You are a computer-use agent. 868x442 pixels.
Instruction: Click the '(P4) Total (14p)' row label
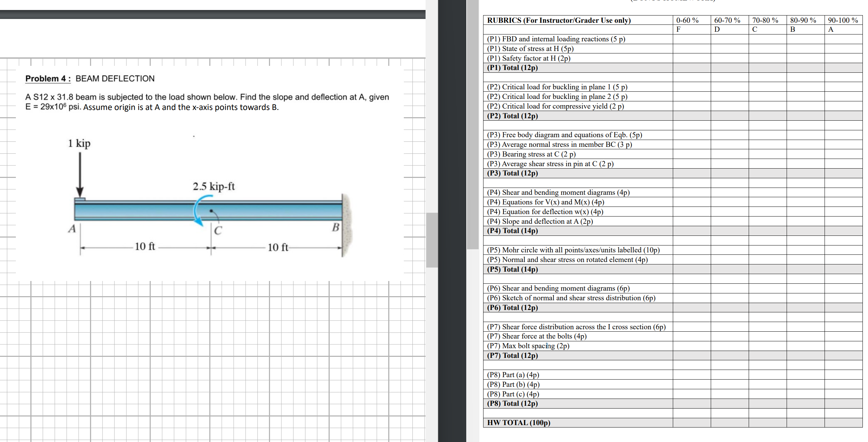(512, 231)
